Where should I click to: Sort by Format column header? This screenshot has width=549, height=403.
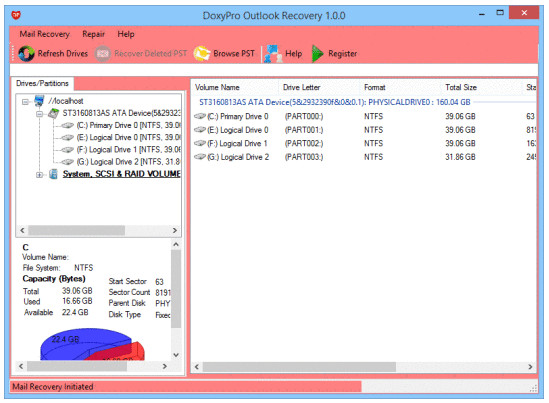[375, 87]
